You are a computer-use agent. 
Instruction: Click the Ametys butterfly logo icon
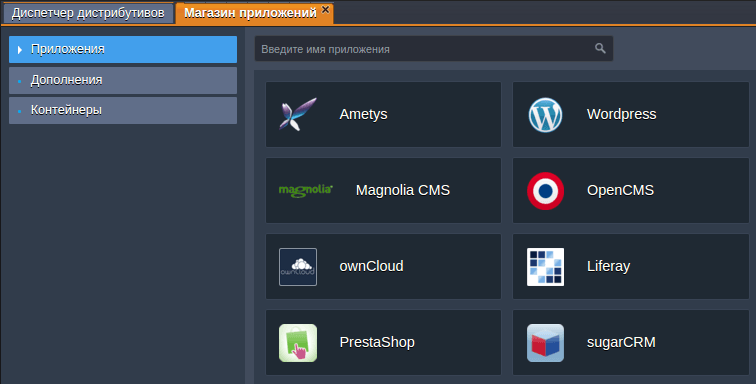click(x=298, y=114)
